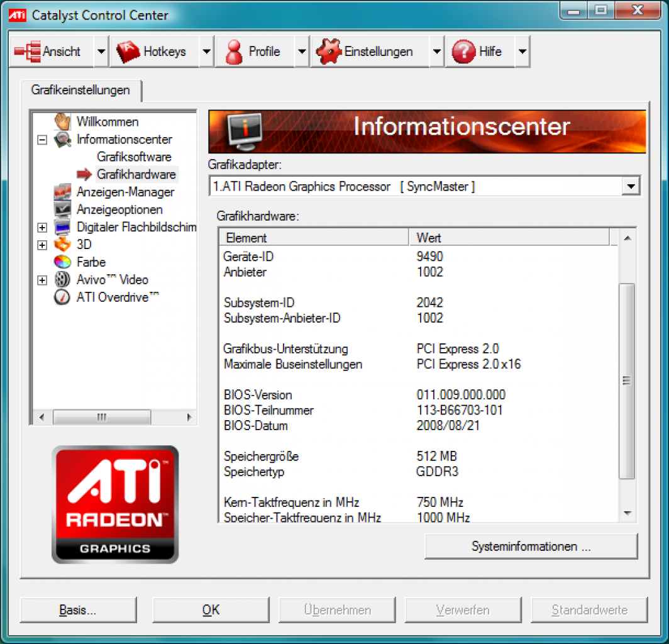Select the Kern-Taktfrequenz in MHz row
Viewport: 669px width, 644px height.
coord(418,502)
